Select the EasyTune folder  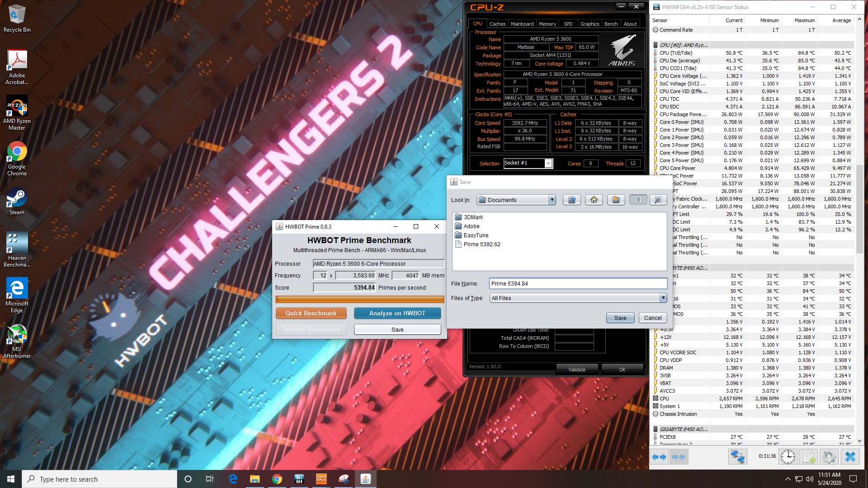[472, 235]
